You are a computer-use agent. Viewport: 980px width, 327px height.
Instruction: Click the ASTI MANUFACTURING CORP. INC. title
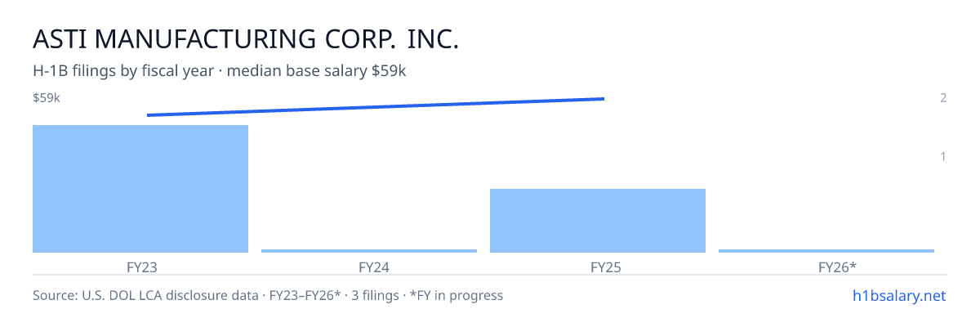pos(246,39)
